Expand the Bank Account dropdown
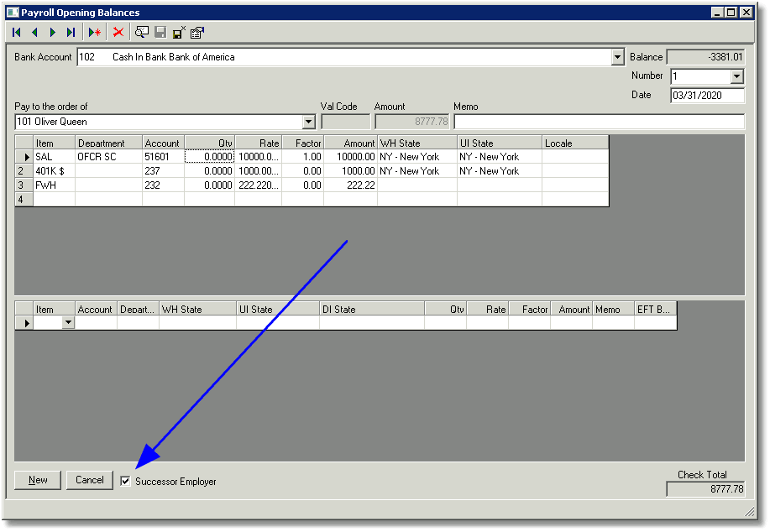 pyautogui.click(x=617, y=57)
